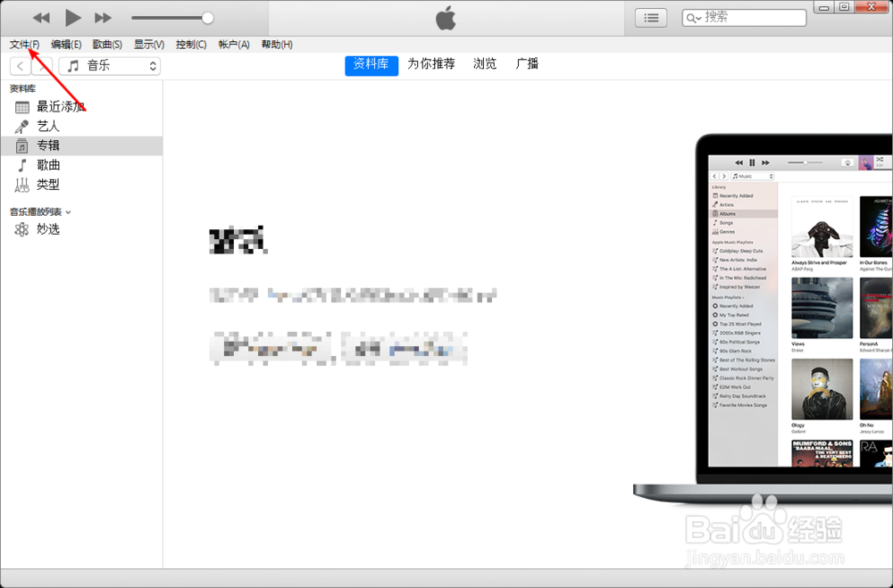
Task: Maximize the iTunes window
Action: (845, 7)
